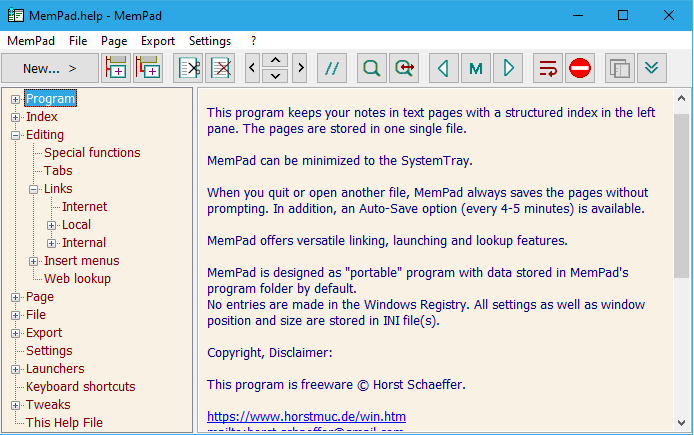The height and width of the screenshot is (435, 694).
Task: Expand the Index tree node
Action: pos(15,117)
